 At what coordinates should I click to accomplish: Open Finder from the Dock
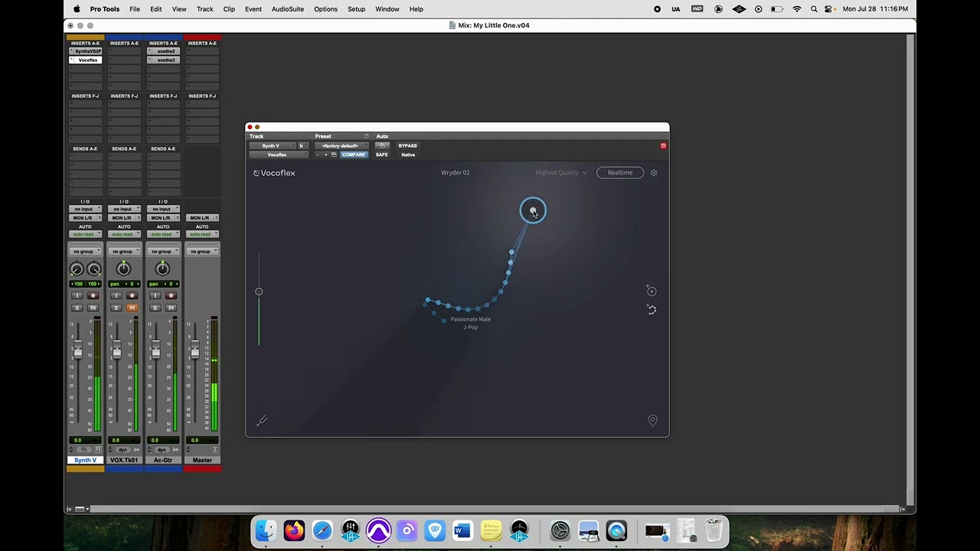(x=266, y=530)
